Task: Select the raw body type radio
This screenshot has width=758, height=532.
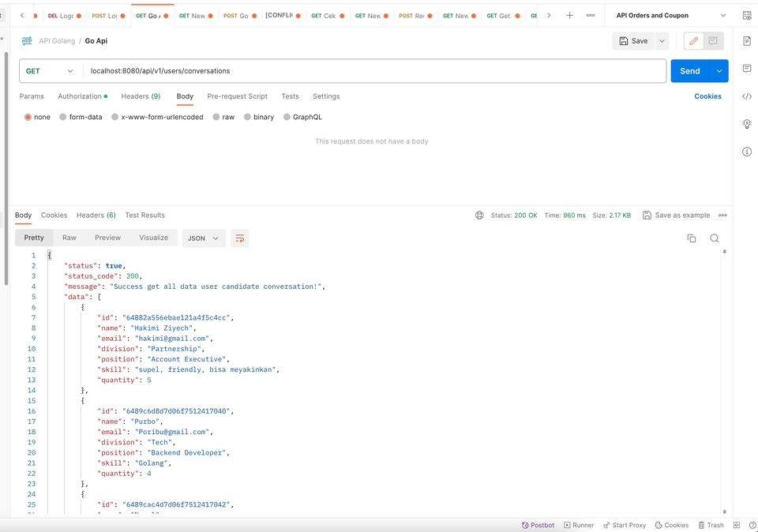Action: coord(216,117)
